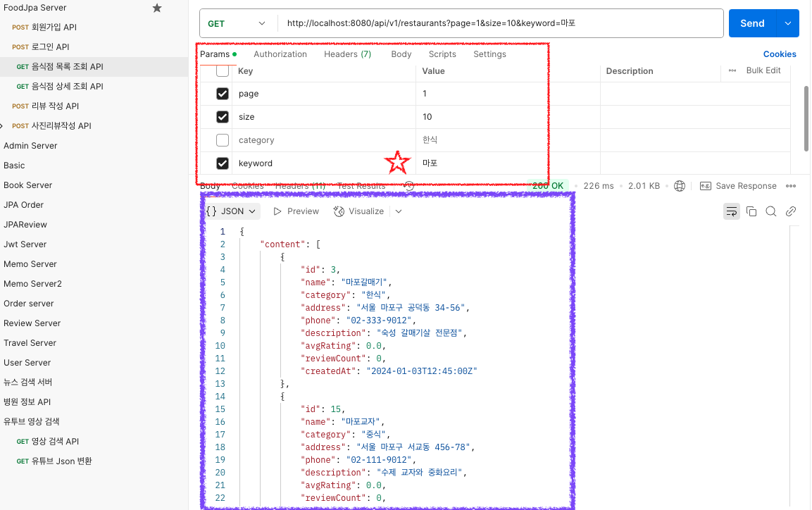The image size is (812, 510).
Task: Open the JSON format dropdown
Action: (x=231, y=211)
